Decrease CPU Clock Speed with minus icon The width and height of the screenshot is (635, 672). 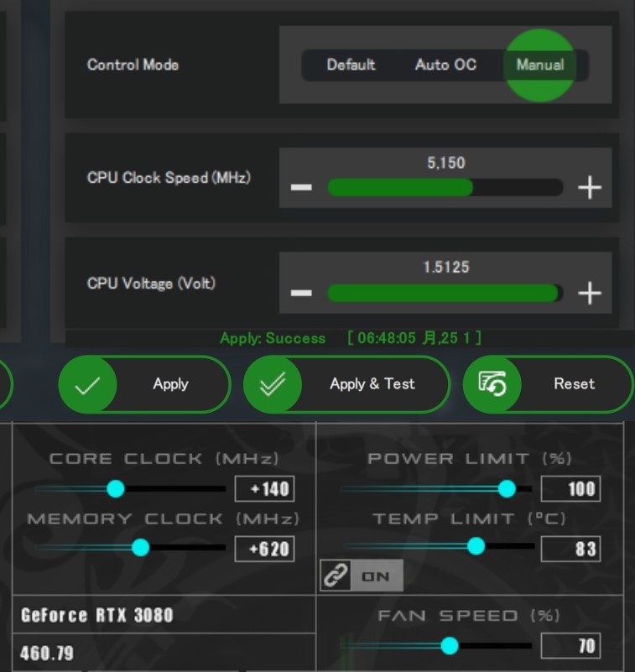[301, 187]
